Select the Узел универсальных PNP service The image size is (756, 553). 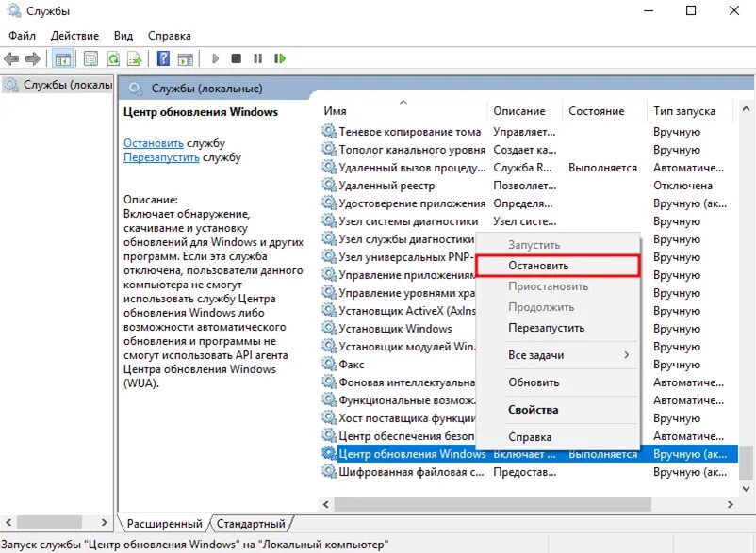pyautogui.click(x=398, y=257)
